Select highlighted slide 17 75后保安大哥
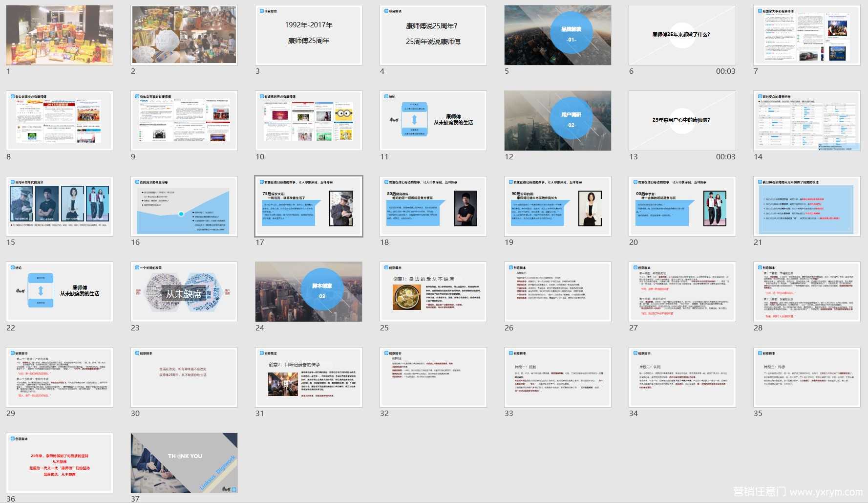The width and height of the screenshot is (868, 503). click(309, 206)
